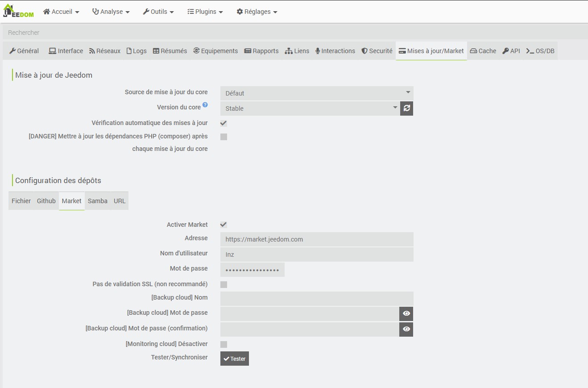
Task: Switch to the Liens tab
Action: point(297,51)
